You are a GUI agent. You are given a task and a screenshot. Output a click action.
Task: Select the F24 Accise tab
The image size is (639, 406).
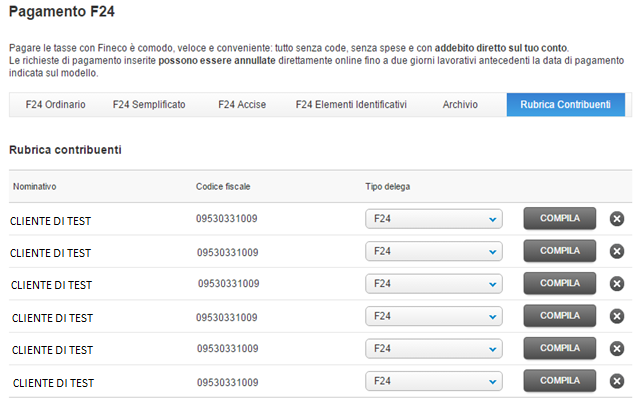coord(240,105)
